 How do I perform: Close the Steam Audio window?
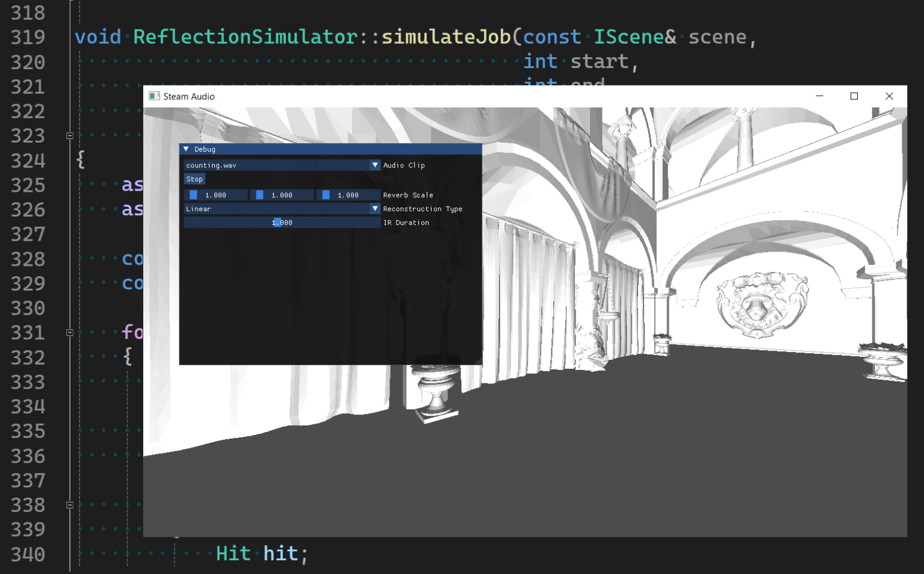point(889,96)
